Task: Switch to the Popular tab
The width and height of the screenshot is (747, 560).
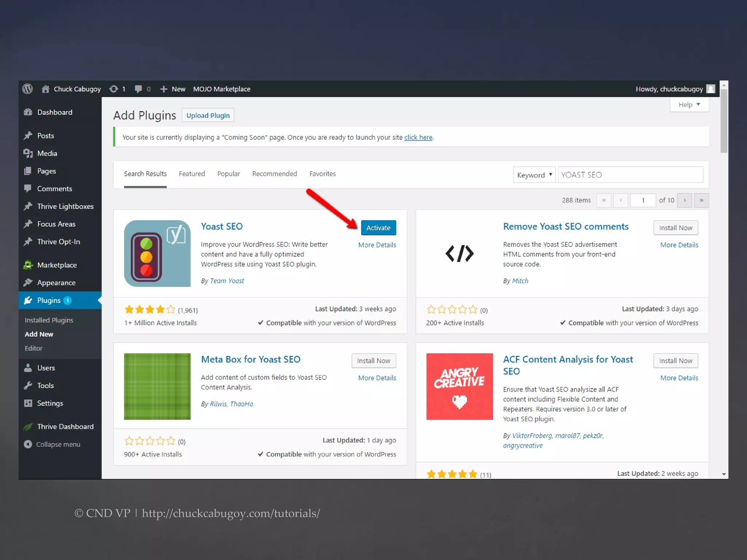Action: (229, 174)
